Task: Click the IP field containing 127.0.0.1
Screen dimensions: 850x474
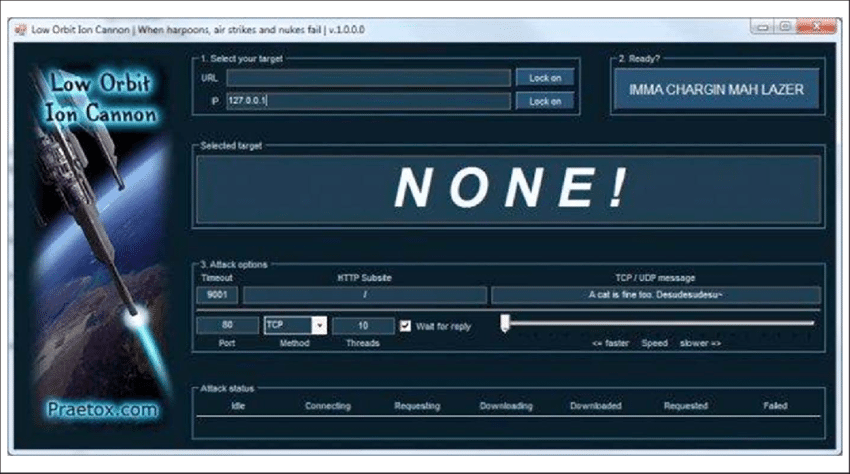Action: tap(368, 101)
